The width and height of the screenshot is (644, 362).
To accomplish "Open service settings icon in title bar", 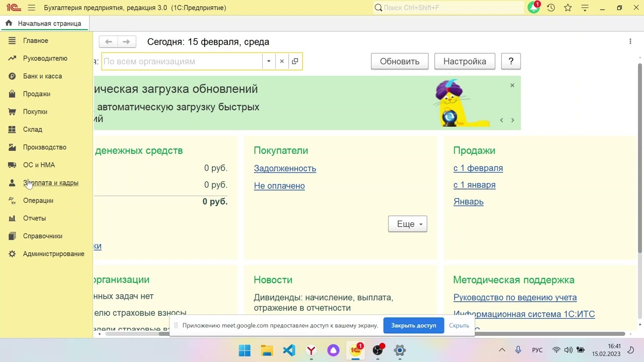I will point(585,8).
